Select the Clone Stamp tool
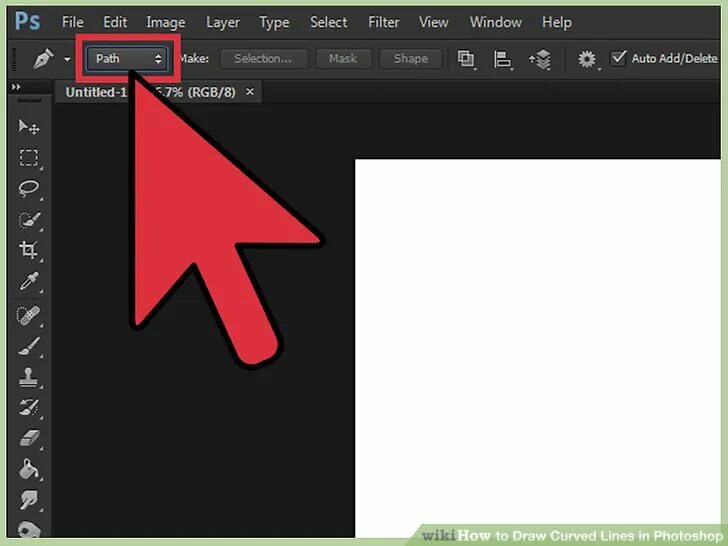This screenshot has height=546, width=728. pos(28,377)
